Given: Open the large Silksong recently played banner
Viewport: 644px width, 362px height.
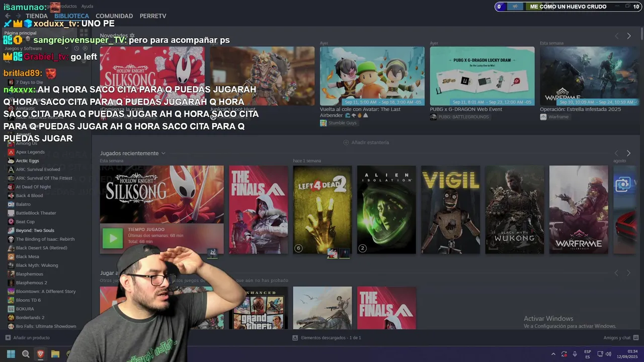Looking at the screenshot, I should tap(162, 195).
